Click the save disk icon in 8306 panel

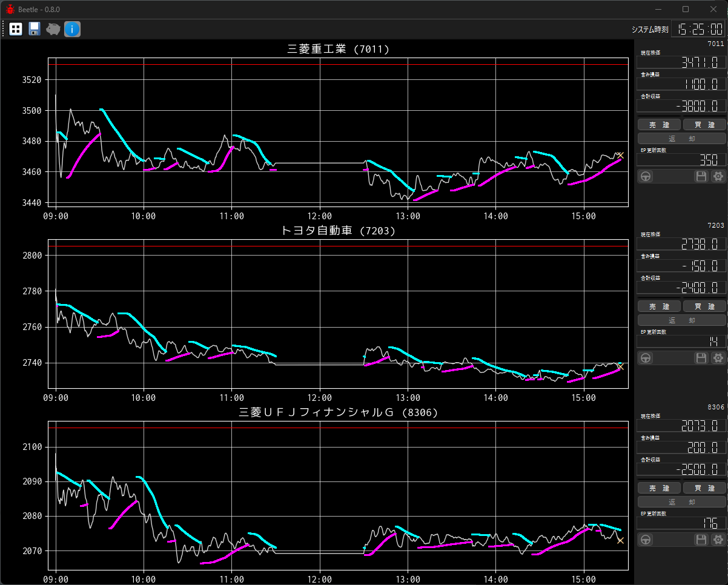tap(701, 540)
